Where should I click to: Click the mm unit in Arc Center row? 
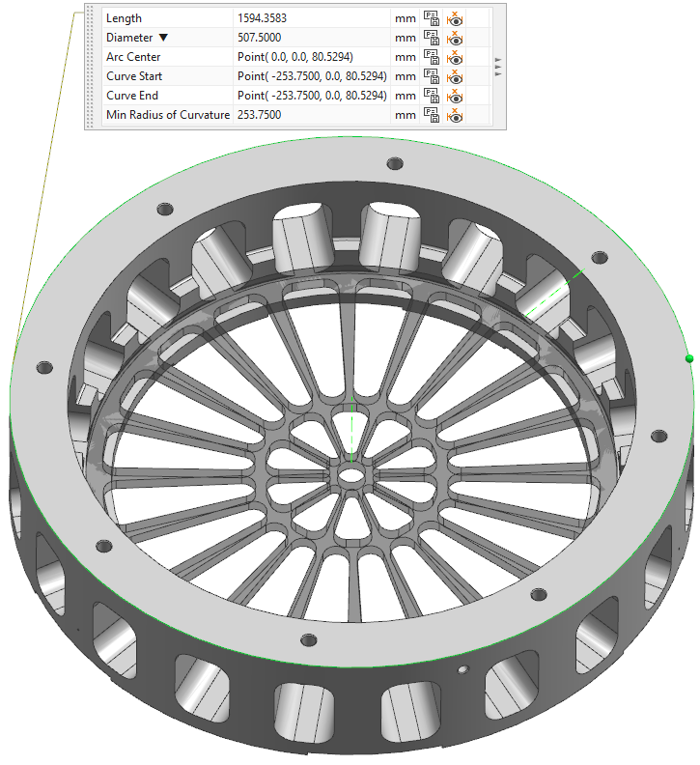point(406,58)
